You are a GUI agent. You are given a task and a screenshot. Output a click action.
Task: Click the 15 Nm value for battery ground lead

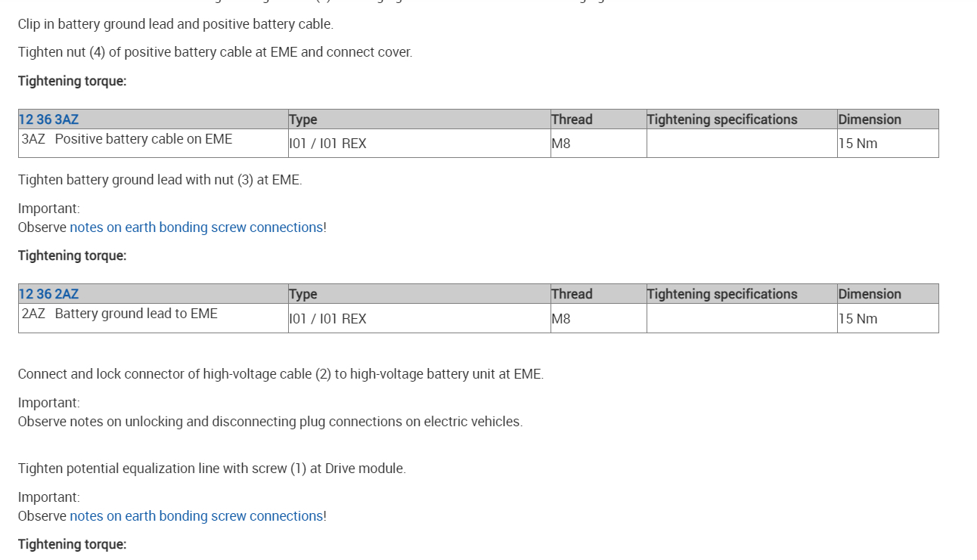pos(858,319)
